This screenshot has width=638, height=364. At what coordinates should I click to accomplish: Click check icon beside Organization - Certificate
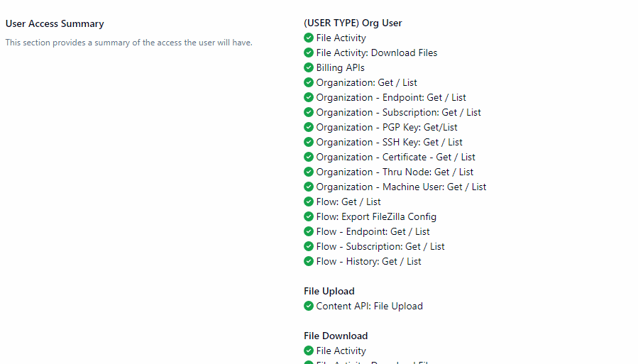(x=309, y=158)
